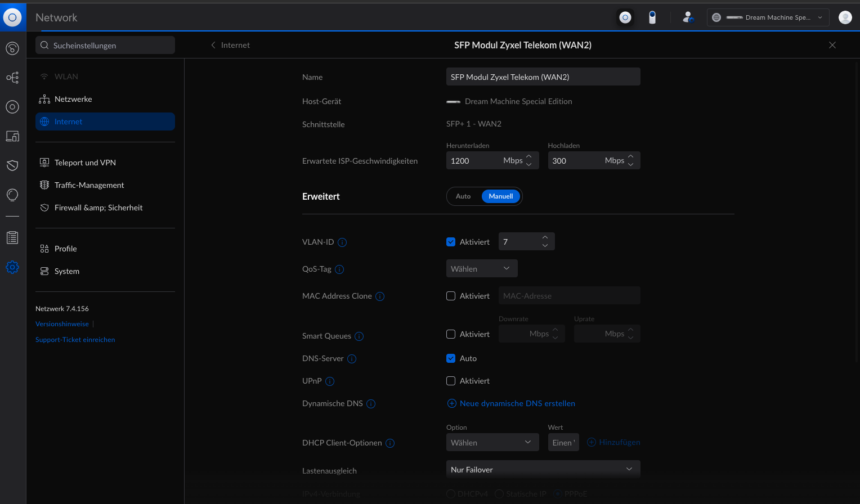Open the admin users icon in header
This screenshot has height=504, width=860.
(x=688, y=17)
